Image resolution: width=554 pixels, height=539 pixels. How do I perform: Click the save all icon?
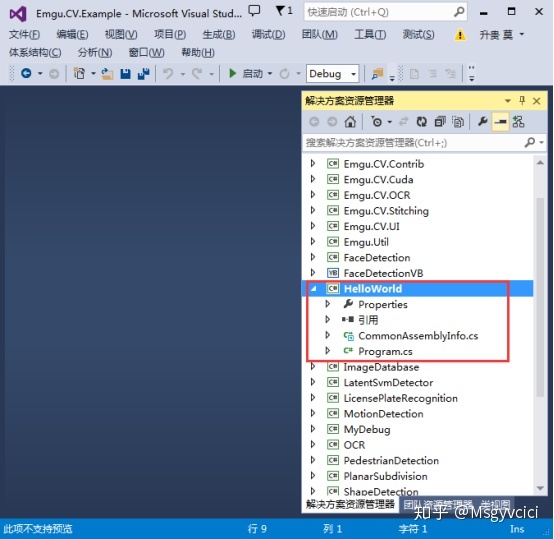coord(143,73)
